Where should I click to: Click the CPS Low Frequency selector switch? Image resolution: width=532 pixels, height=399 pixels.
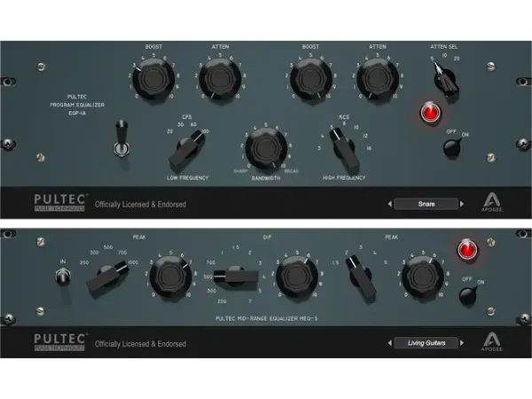[188, 149]
